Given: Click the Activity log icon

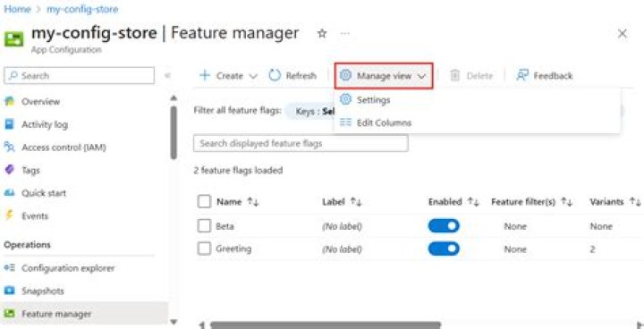Looking at the screenshot, I should (x=9, y=124).
